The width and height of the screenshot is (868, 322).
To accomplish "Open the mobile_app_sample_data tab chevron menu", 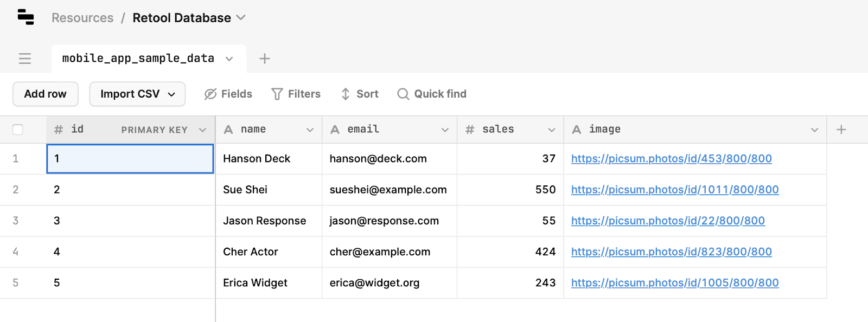I will click(x=229, y=59).
